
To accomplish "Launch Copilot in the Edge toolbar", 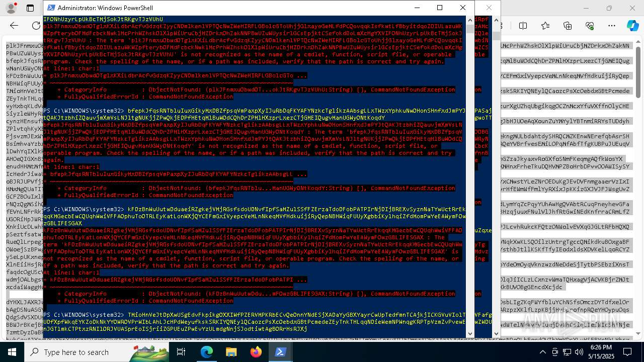I will coord(632,26).
